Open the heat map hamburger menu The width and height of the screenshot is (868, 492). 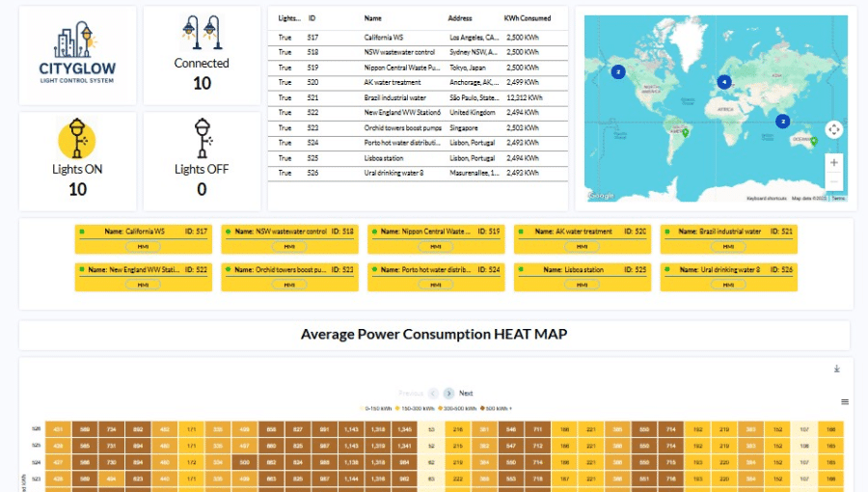coord(845,401)
